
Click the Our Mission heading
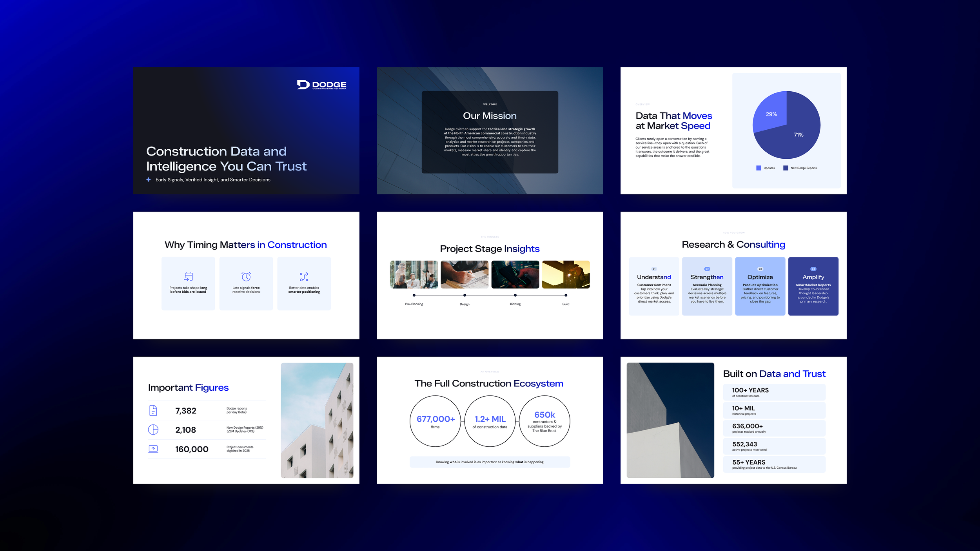[x=490, y=116]
